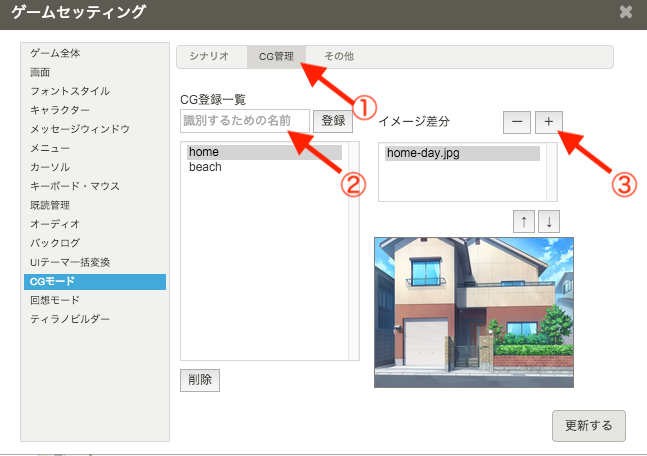Click the 削除 button

[x=199, y=380]
